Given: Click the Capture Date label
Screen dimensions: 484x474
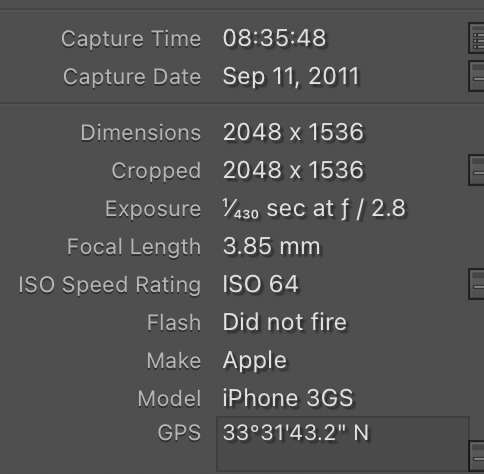Looking at the screenshot, I should click(x=132, y=77).
